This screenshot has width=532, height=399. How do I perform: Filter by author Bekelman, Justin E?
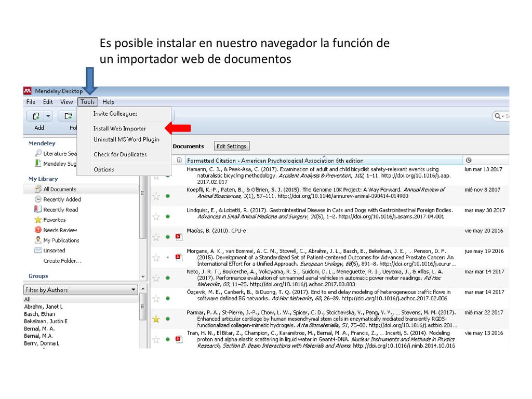tap(46, 321)
